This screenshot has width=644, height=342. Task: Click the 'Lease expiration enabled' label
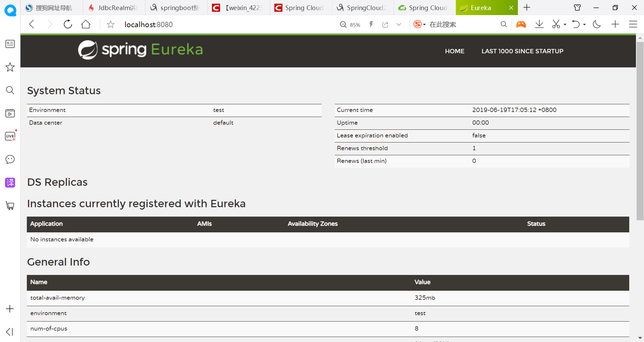point(372,135)
